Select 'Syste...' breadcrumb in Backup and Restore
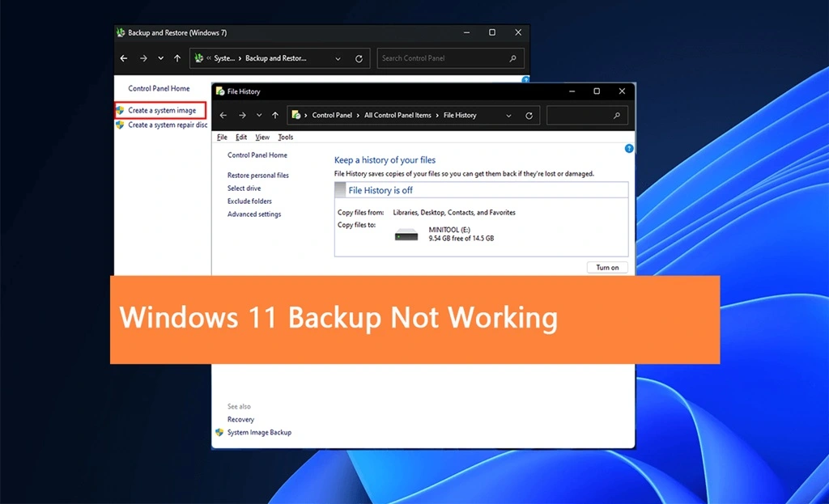Image resolution: width=829 pixels, height=504 pixels. [x=224, y=58]
